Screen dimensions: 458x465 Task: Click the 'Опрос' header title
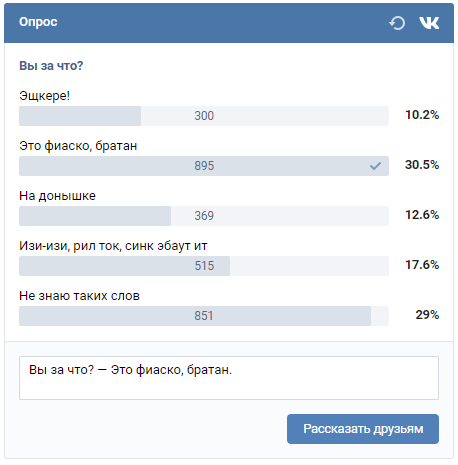pyautogui.click(x=38, y=22)
